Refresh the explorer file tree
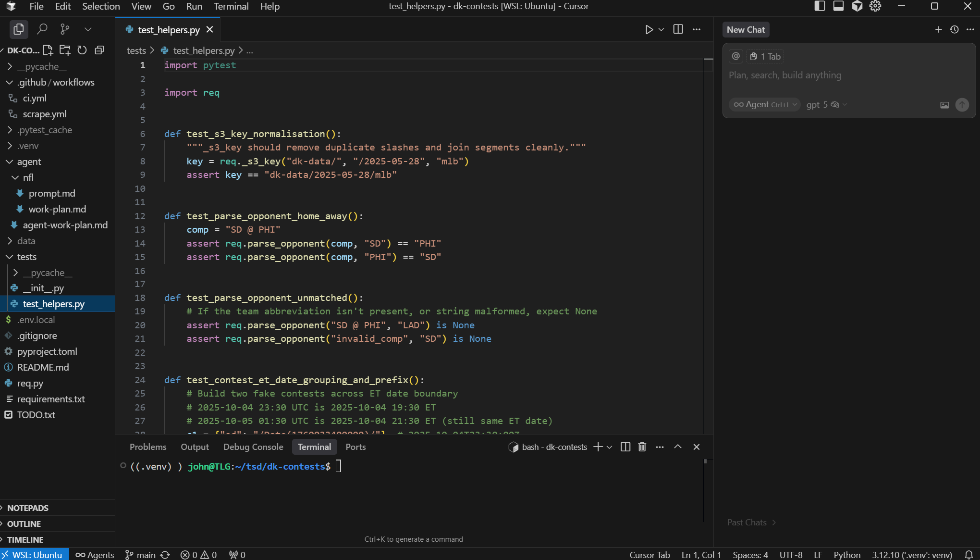 click(82, 50)
